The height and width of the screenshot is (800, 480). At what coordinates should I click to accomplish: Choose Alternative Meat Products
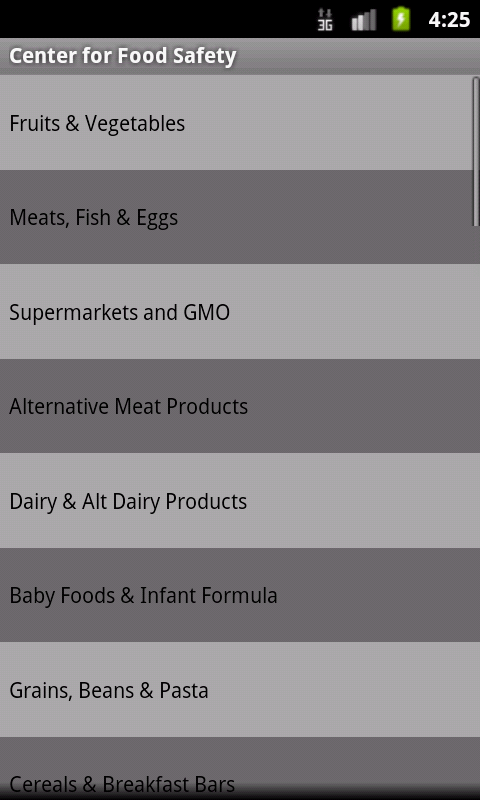point(240,406)
